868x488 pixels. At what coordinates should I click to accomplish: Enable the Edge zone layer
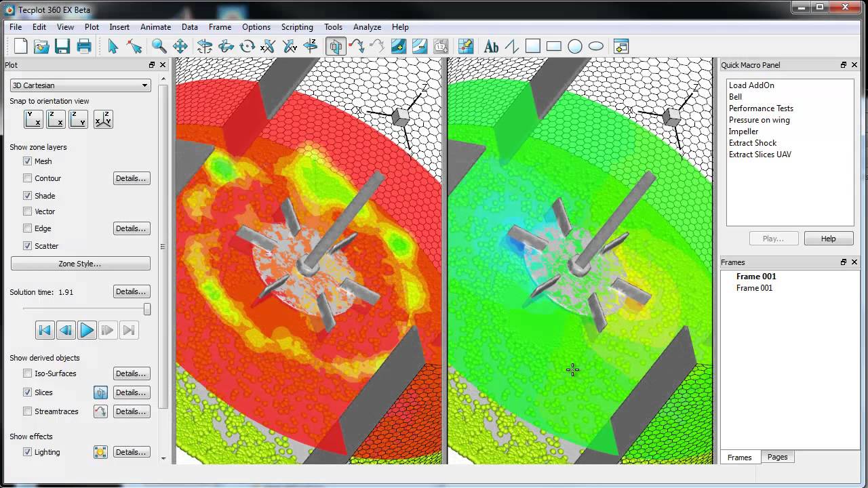pos(27,228)
